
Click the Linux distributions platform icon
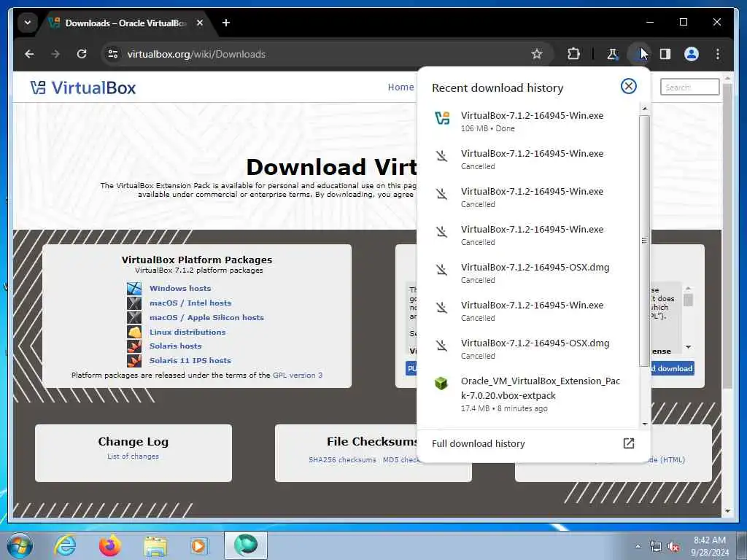coord(134,332)
